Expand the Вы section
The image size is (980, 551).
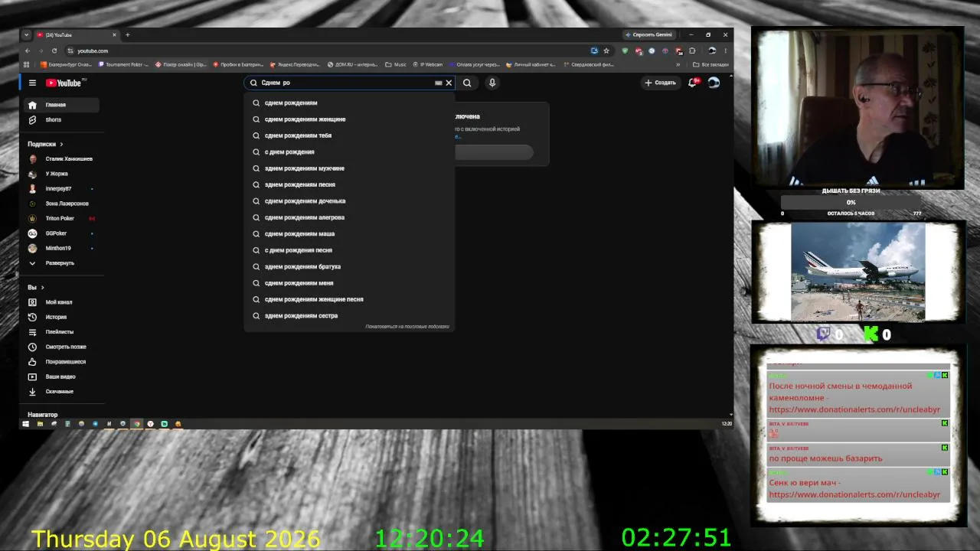point(36,287)
